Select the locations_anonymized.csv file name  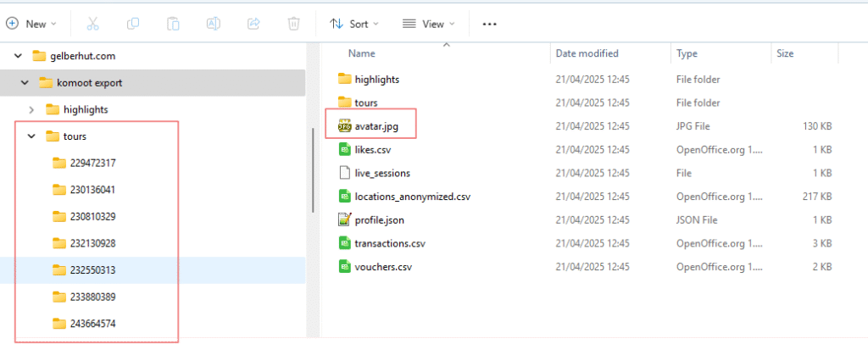(x=413, y=197)
